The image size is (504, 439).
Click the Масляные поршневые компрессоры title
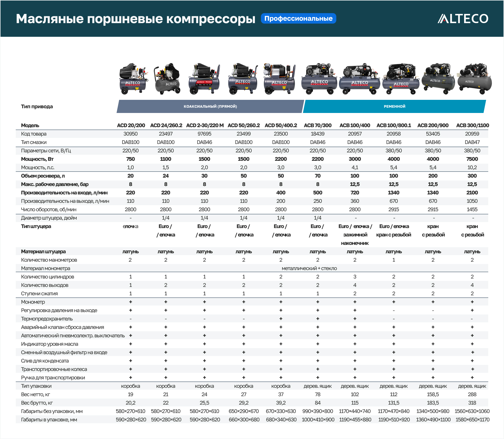135,19
